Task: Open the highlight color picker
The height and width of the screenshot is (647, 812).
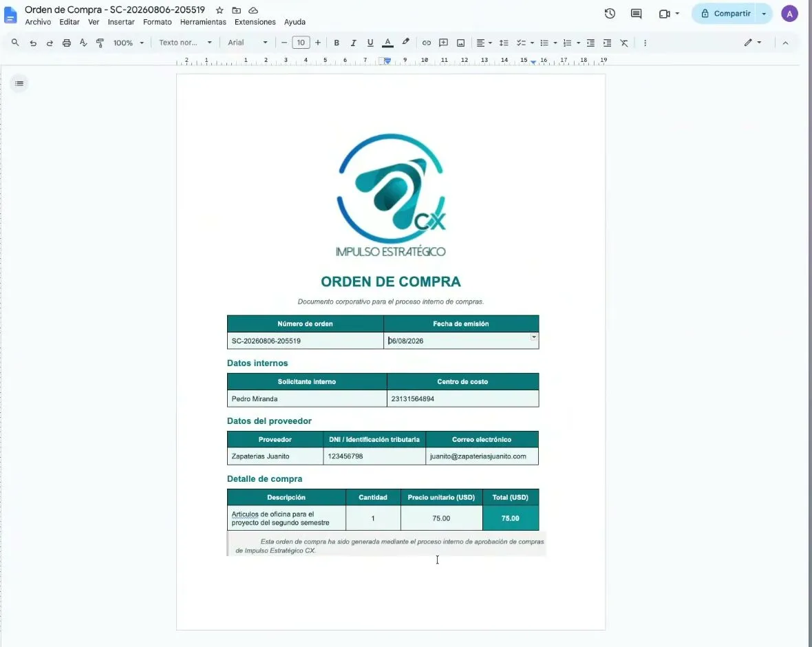Action: [x=405, y=43]
